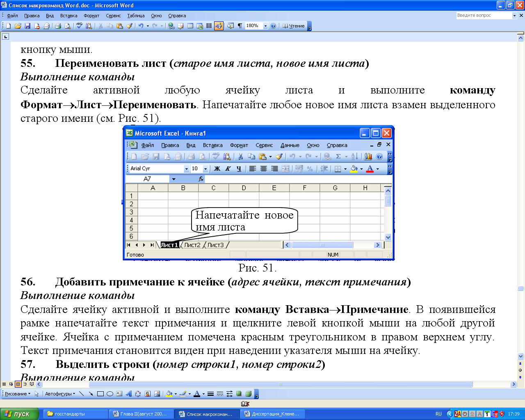The height and width of the screenshot is (420, 525).
Task: Click the Open file icon
Action: point(18,26)
